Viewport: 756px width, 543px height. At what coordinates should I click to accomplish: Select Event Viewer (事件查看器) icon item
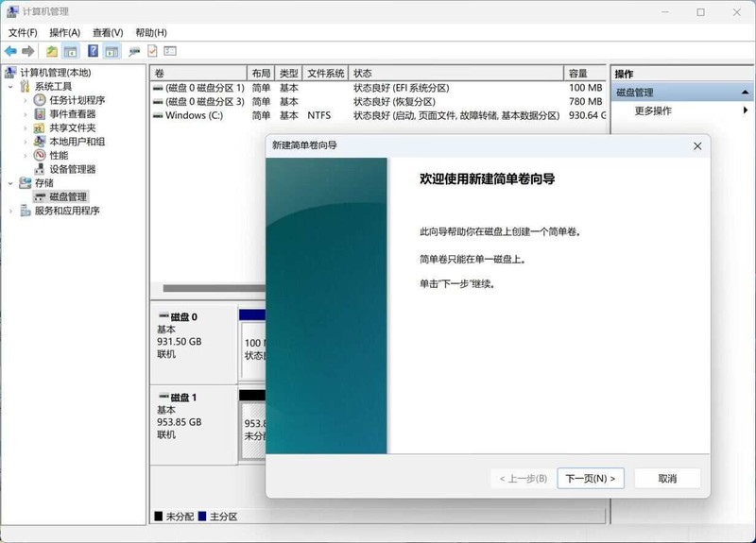40,113
